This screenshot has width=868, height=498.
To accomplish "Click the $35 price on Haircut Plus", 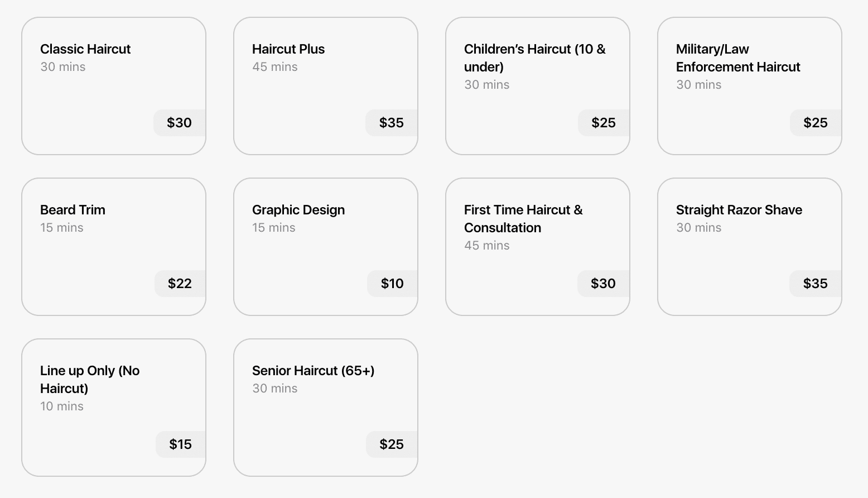I will click(x=391, y=123).
